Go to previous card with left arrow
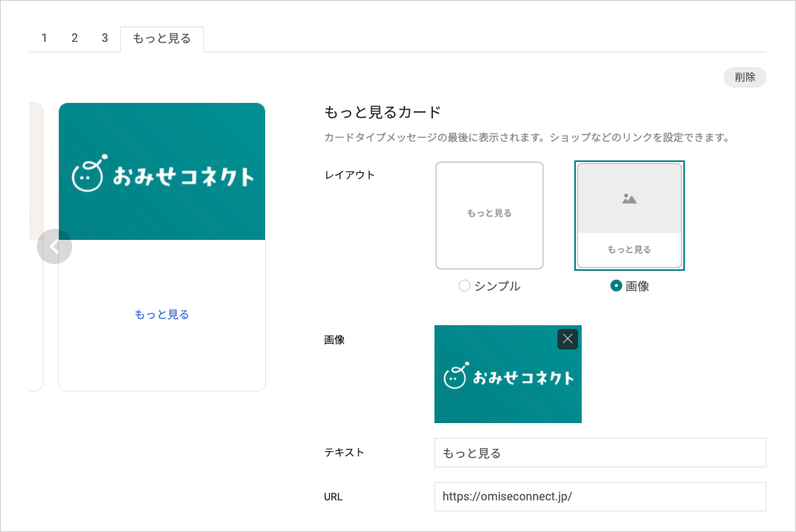This screenshot has height=532, width=796. (54, 247)
